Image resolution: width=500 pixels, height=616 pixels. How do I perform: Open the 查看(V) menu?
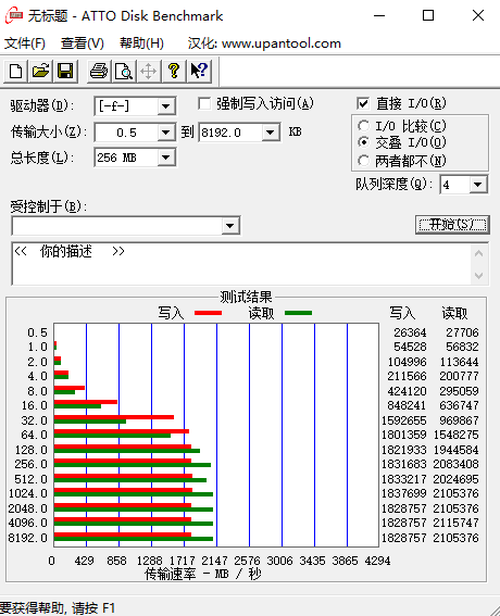82,43
